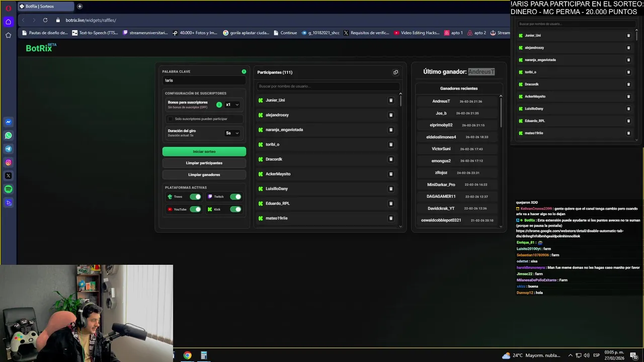Open 'Requisitos de verific...' bookmark
The image size is (644, 362).
[366, 33]
